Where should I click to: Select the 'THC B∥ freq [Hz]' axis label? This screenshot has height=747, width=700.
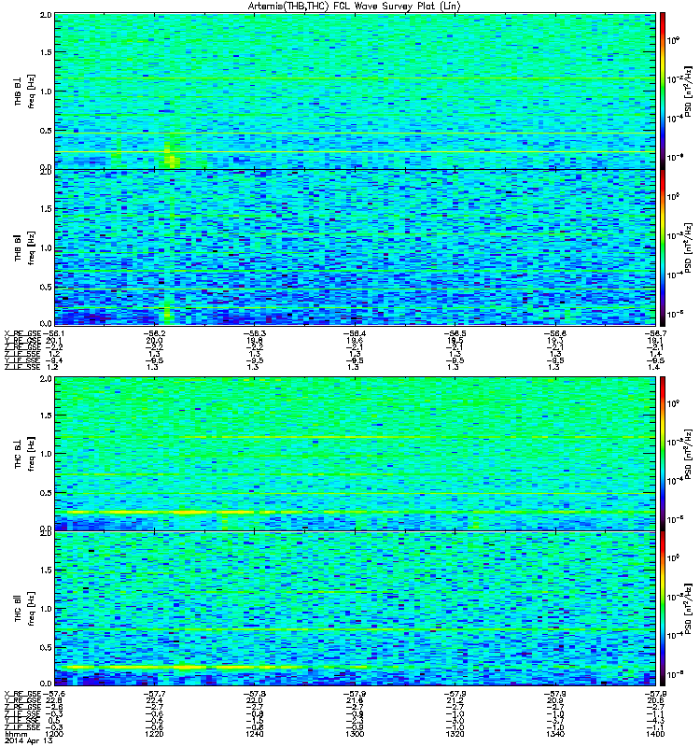point(25,609)
